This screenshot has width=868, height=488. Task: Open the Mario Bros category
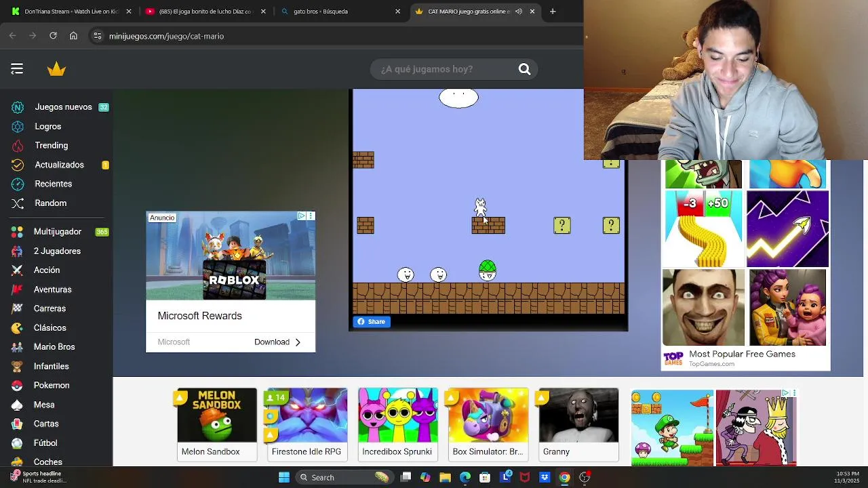(x=54, y=347)
